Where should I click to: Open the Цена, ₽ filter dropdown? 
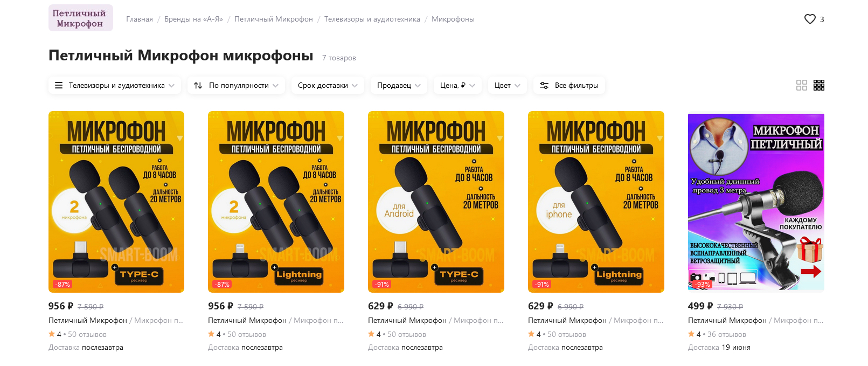457,85
